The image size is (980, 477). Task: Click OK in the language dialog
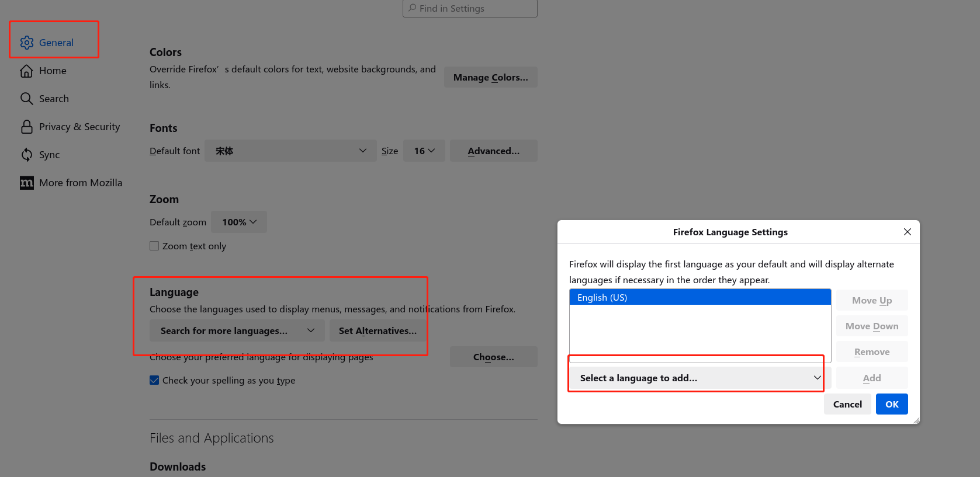click(891, 404)
